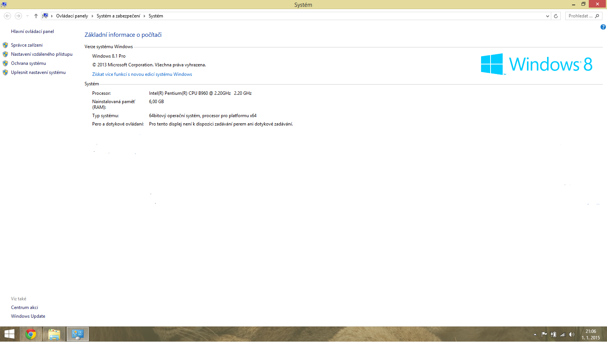This screenshot has height=364, width=607.
Task: Open Windows Update link
Action: 28,316
